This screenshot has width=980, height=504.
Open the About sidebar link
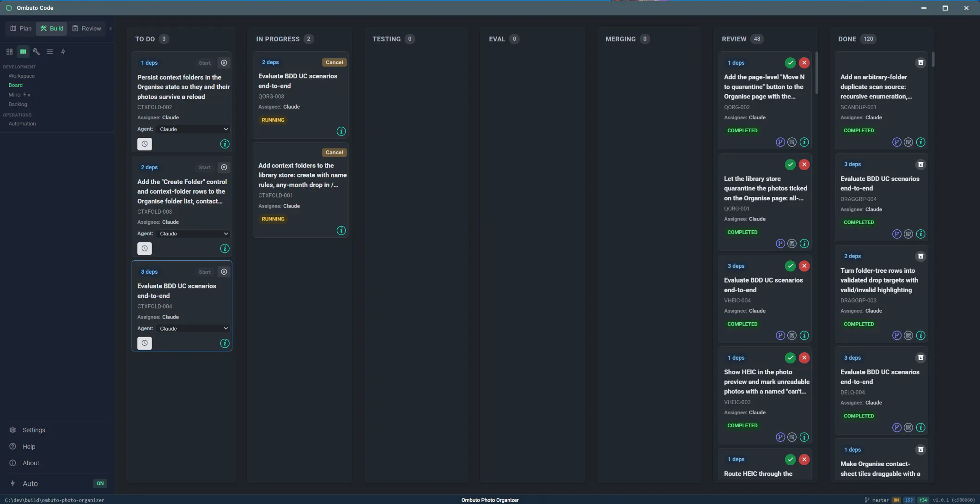[30, 463]
